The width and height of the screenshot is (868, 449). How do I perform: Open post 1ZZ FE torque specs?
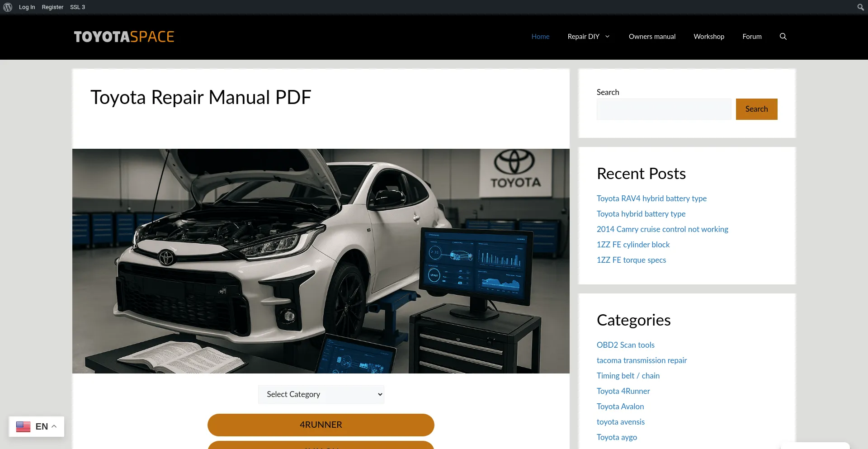click(x=631, y=260)
